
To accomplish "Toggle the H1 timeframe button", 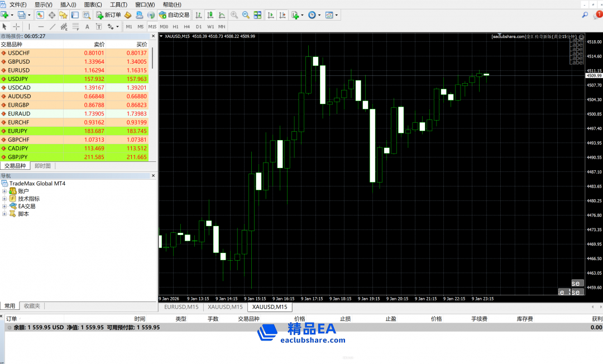I will 175,26.
